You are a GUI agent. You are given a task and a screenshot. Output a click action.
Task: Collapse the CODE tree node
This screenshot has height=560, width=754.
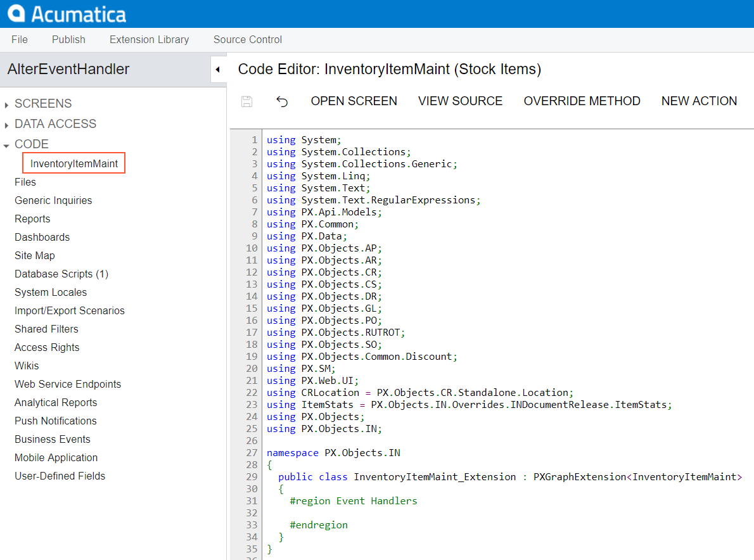(x=6, y=145)
